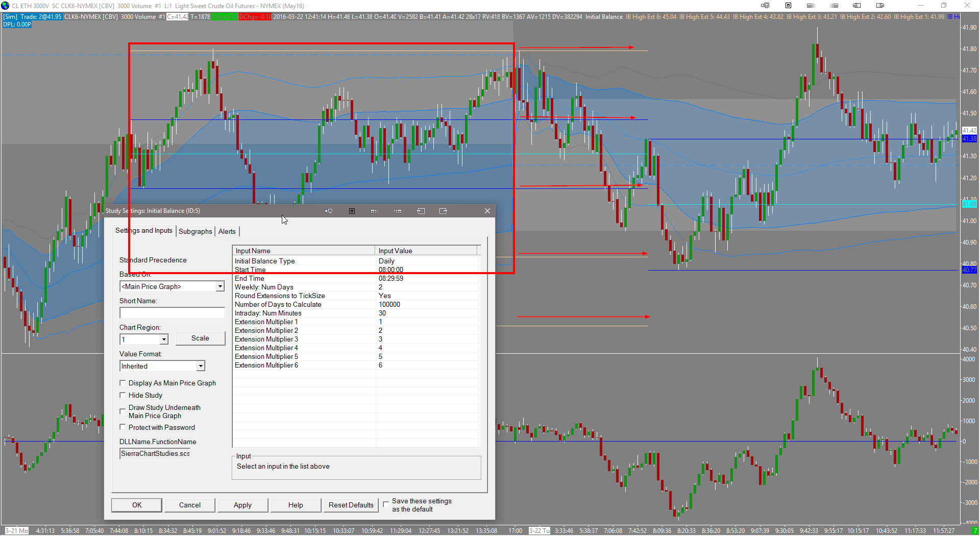Click the DLLName.FunctionName field

(155, 454)
